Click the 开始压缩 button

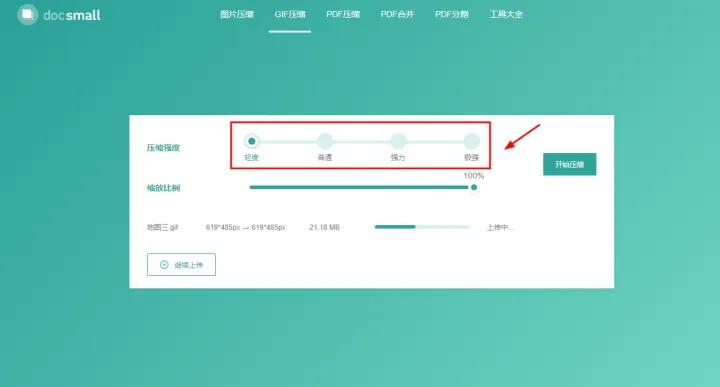click(x=569, y=164)
